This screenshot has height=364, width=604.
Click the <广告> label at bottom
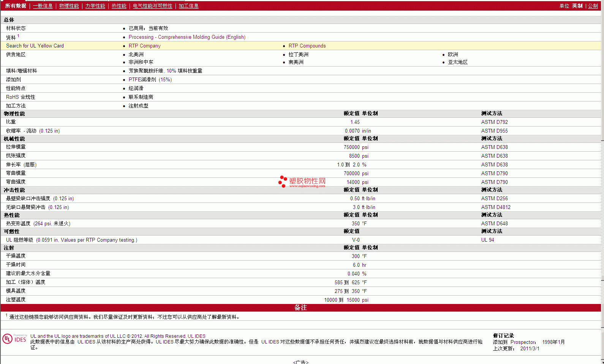click(x=300, y=362)
